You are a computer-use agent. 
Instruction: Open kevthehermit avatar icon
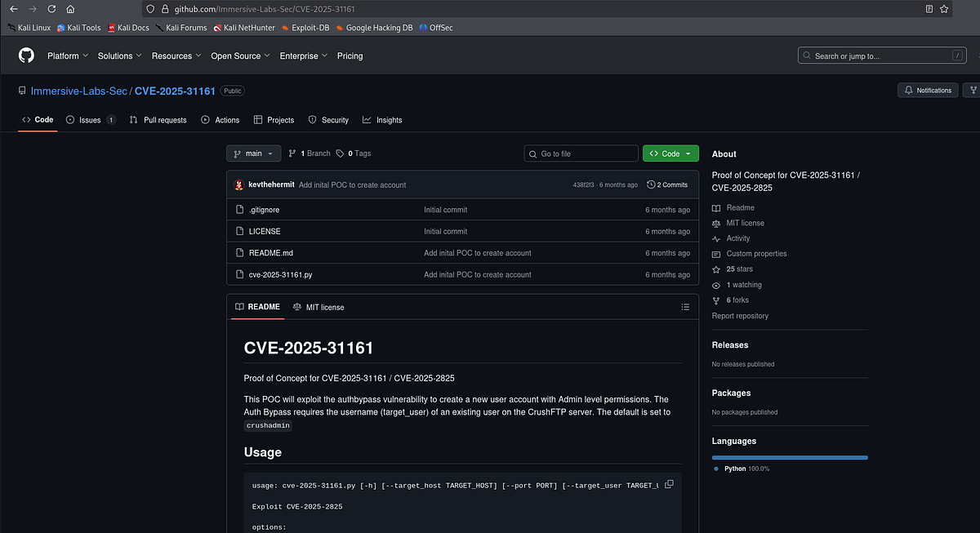tap(239, 184)
